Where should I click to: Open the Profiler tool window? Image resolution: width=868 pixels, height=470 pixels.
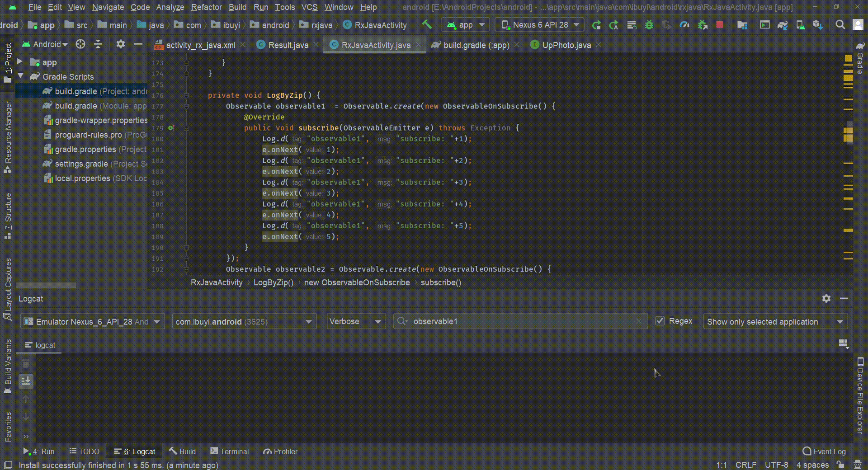281,451
